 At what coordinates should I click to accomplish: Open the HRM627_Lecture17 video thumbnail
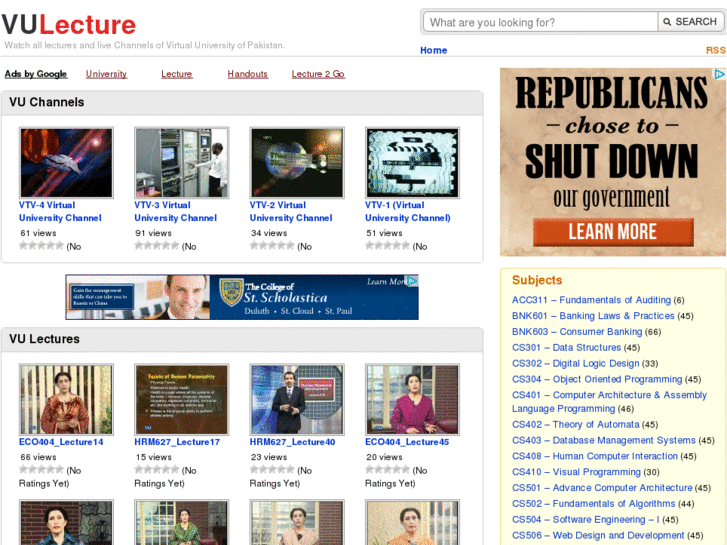pos(182,399)
